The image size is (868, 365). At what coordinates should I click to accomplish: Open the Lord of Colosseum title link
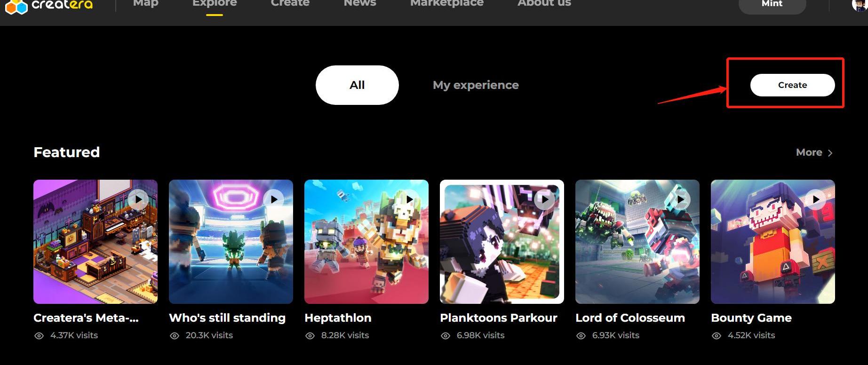pyautogui.click(x=630, y=318)
